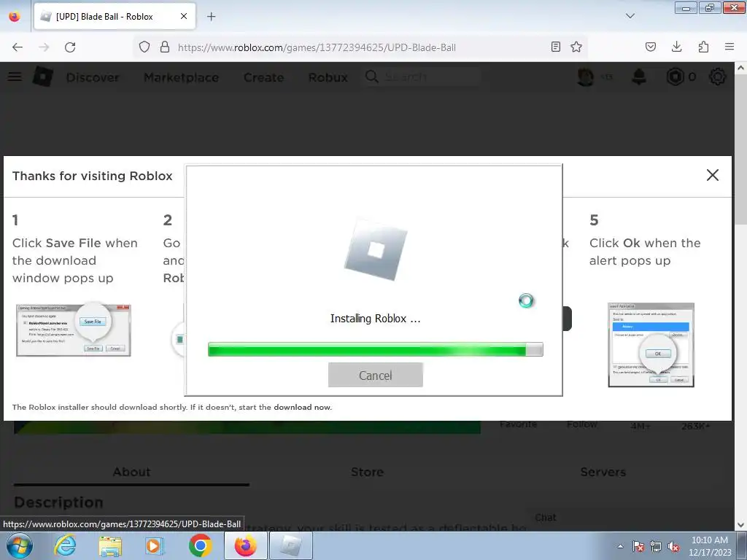Click the Ok alert instruction thumbnail
This screenshot has width=747, height=560.
click(x=651, y=345)
